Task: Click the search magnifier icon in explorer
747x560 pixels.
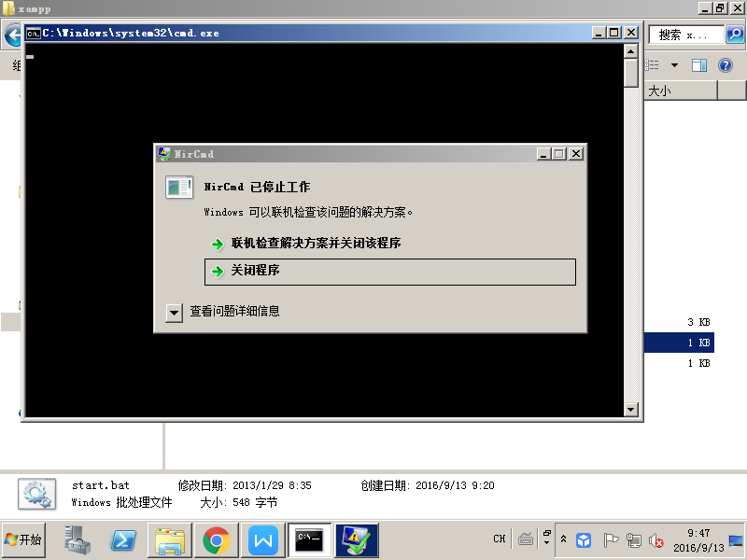Action: click(x=735, y=35)
